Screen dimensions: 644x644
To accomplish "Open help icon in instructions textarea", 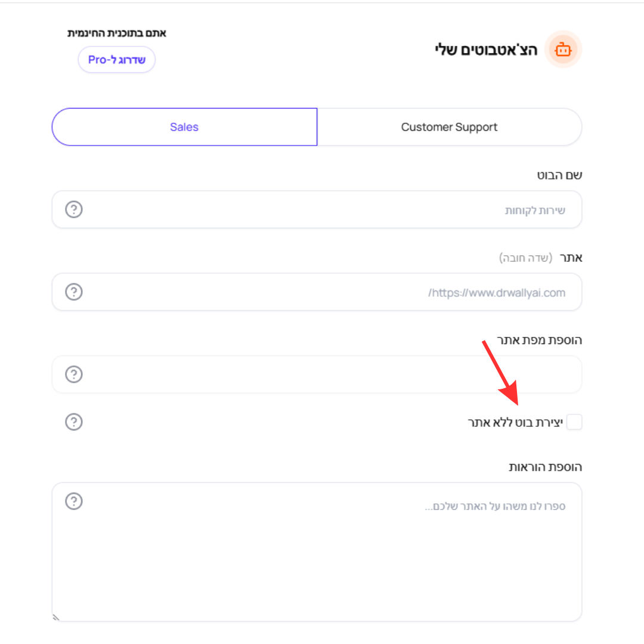I will click(74, 501).
